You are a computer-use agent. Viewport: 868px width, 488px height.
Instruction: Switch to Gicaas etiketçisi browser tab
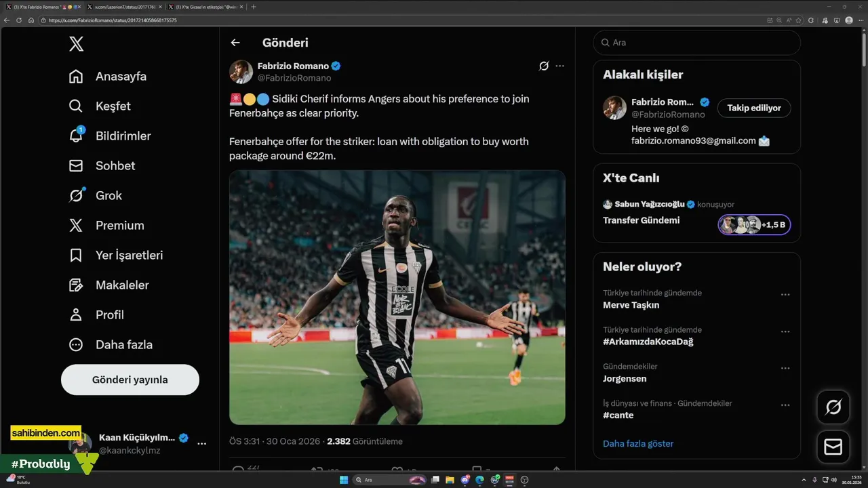point(205,7)
